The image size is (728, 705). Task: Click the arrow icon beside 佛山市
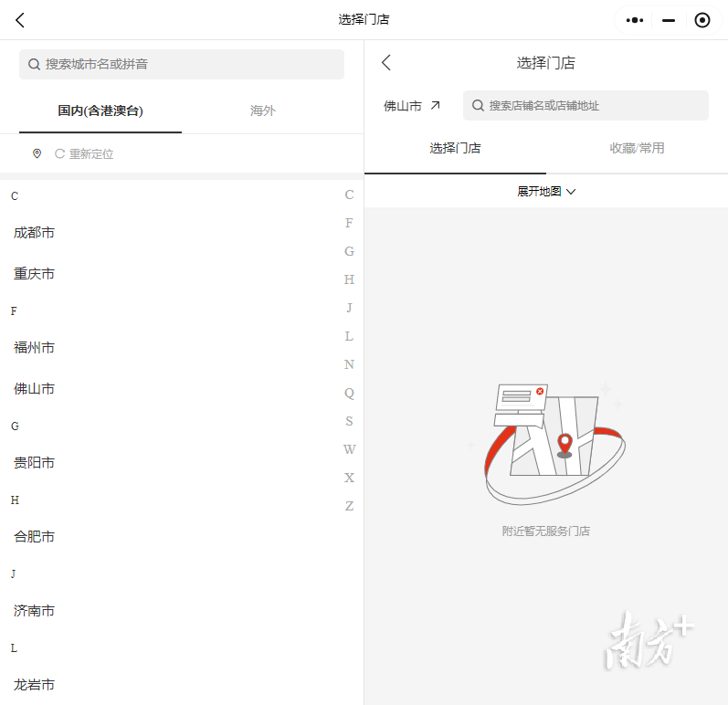pyautogui.click(x=436, y=105)
